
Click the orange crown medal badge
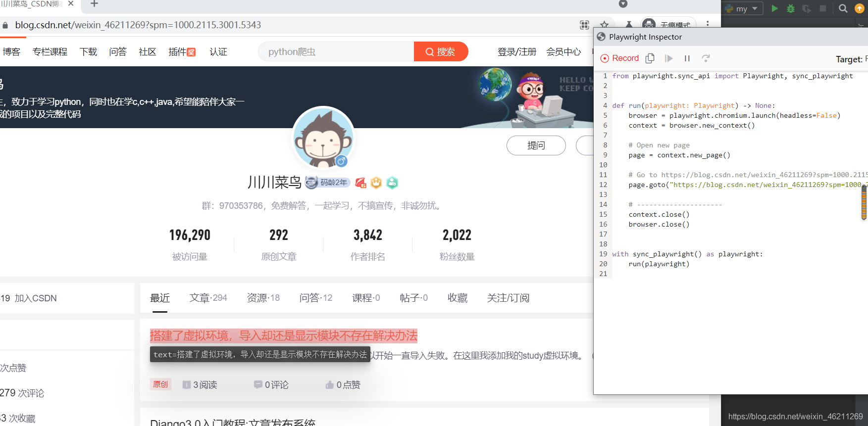tap(376, 183)
